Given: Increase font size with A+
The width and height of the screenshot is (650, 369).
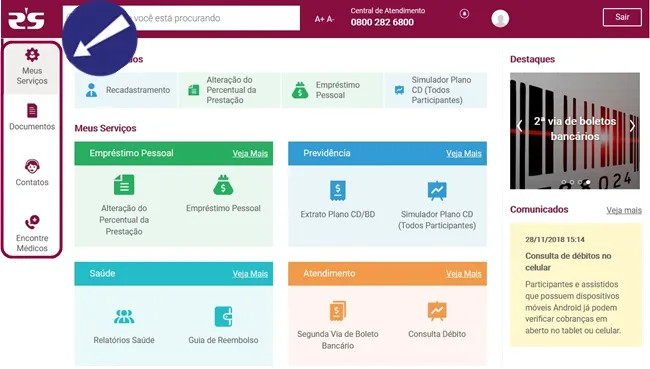Looking at the screenshot, I should point(319,19).
